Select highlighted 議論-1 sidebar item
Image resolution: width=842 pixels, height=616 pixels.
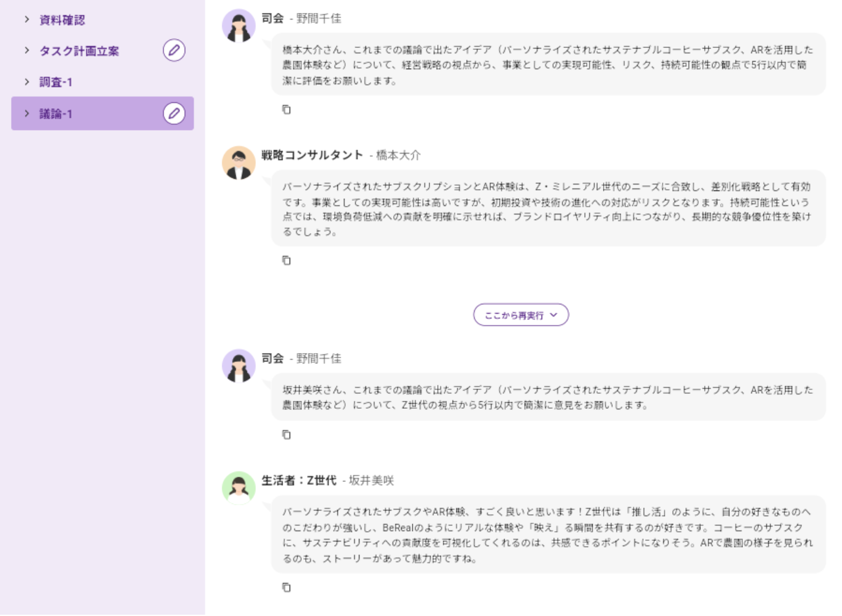click(x=56, y=114)
